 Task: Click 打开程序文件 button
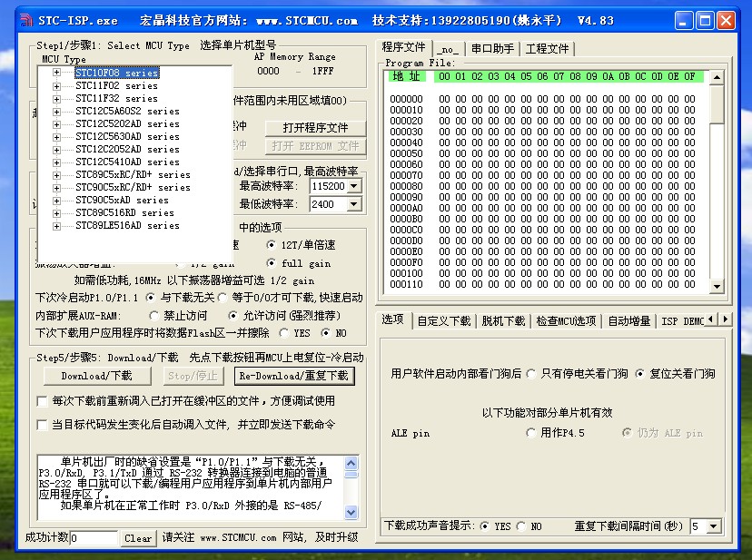coord(315,128)
